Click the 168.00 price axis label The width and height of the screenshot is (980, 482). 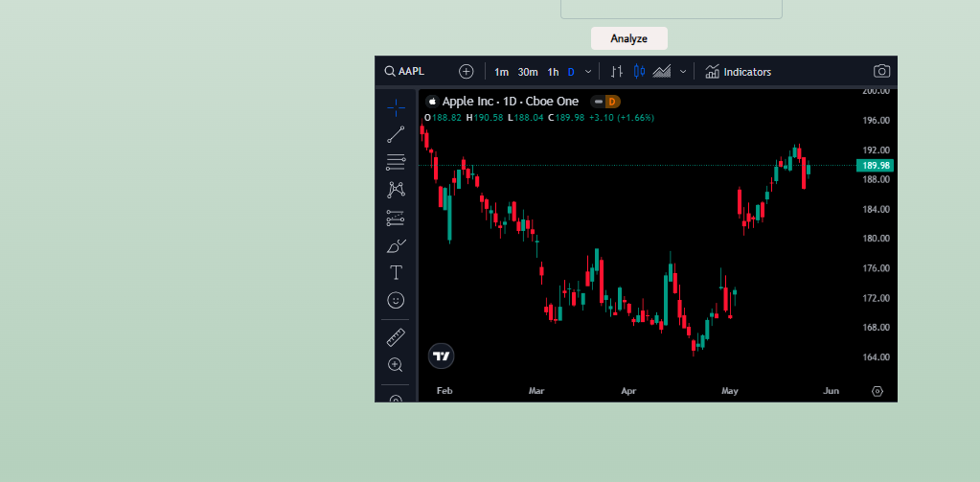pyautogui.click(x=877, y=327)
